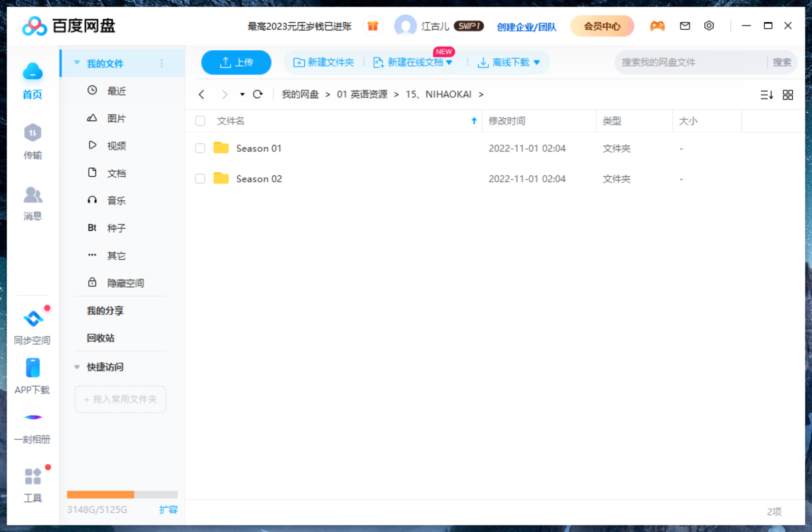Open the 消息 messages icon
Viewport: 812px width, 532px height.
point(33,195)
